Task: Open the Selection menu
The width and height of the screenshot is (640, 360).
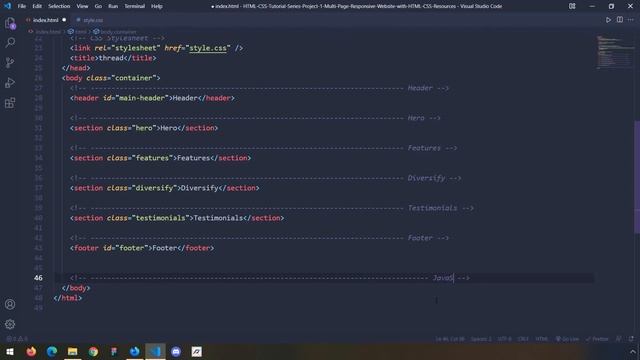Action: pyautogui.click(x=59, y=6)
